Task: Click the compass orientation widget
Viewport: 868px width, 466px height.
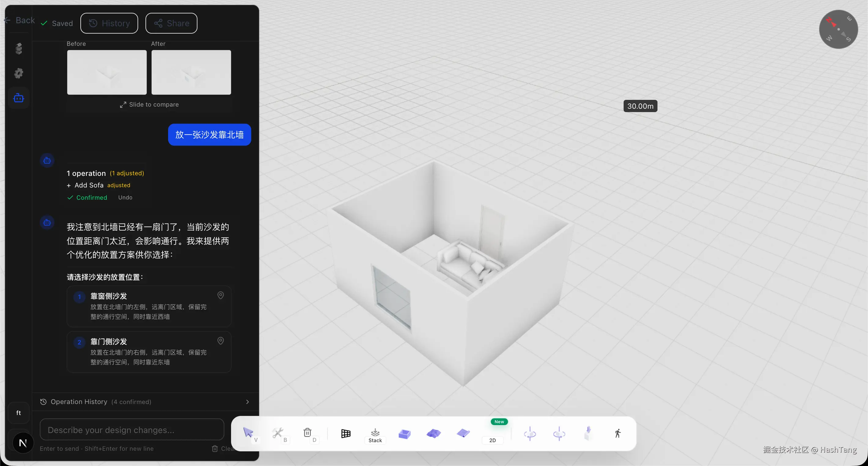Action: 838,29
